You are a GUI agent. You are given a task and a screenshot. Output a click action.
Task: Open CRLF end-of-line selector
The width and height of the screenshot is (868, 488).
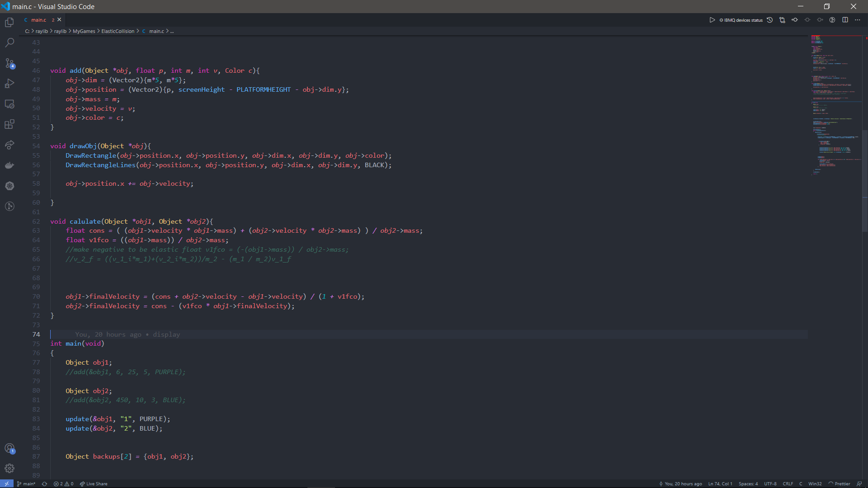[788, 483]
